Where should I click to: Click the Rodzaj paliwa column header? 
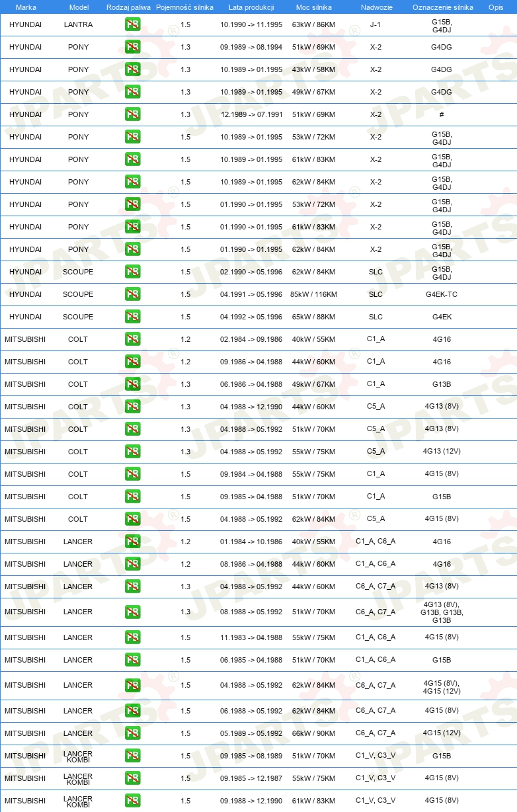[128, 7]
